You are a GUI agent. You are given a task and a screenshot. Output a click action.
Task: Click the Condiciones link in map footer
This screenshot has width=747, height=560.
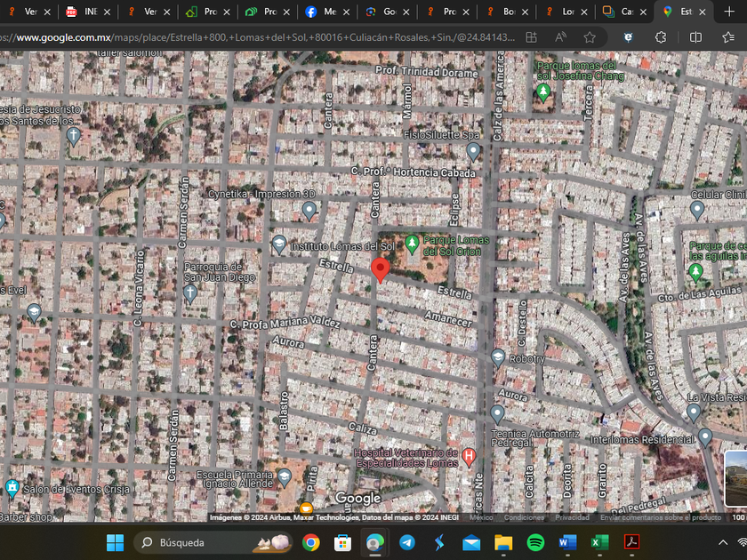point(524,517)
